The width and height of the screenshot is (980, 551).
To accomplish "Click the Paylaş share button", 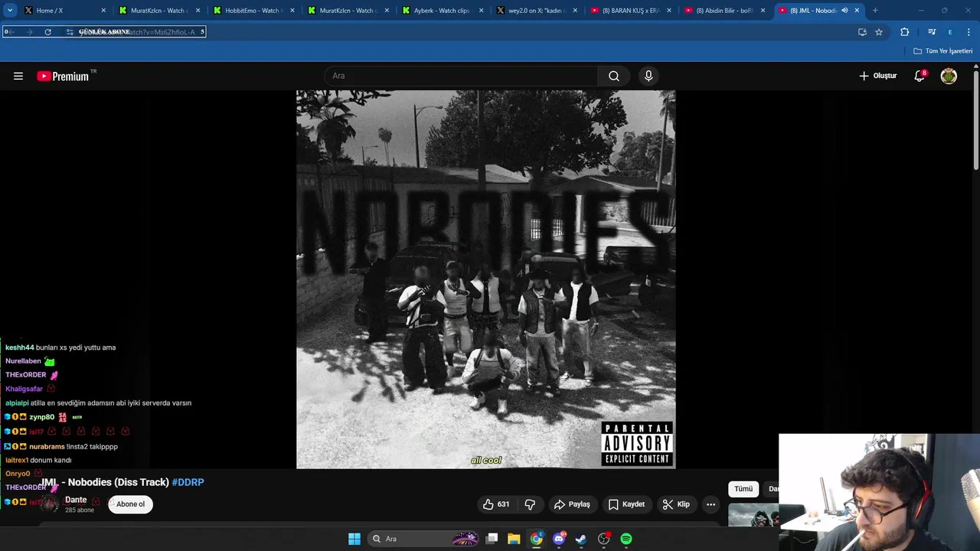I will pos(572,504).
